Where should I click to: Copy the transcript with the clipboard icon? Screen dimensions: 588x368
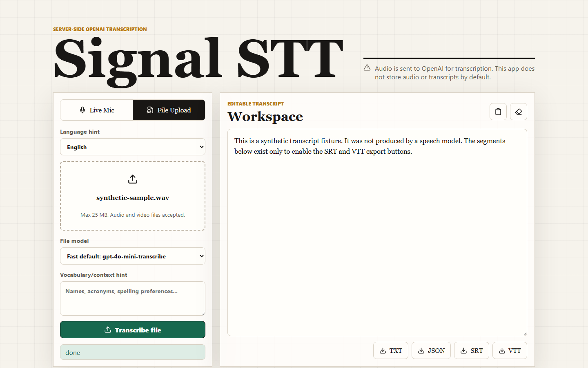pyautogui.click(x=498, y=112)
